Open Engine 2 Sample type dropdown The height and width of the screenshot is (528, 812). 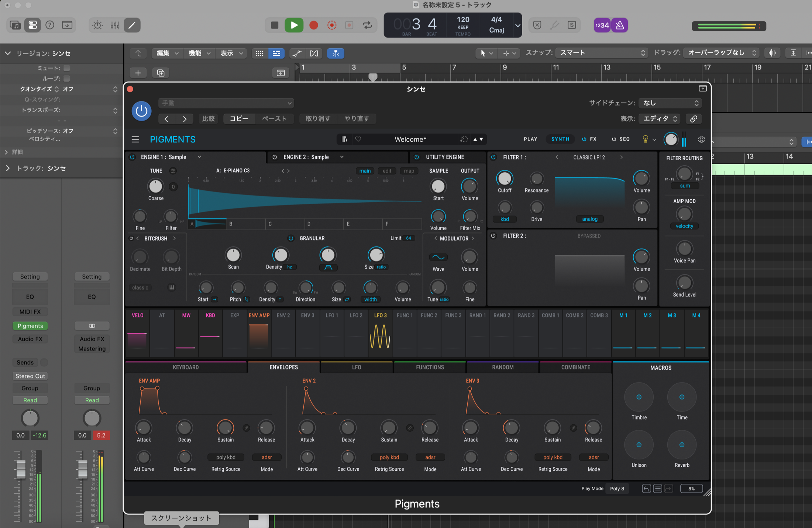click(x=342, y=157)
